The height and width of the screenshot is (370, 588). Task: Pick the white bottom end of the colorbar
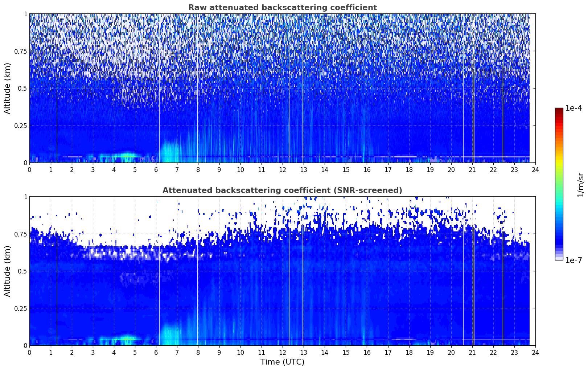559,259
